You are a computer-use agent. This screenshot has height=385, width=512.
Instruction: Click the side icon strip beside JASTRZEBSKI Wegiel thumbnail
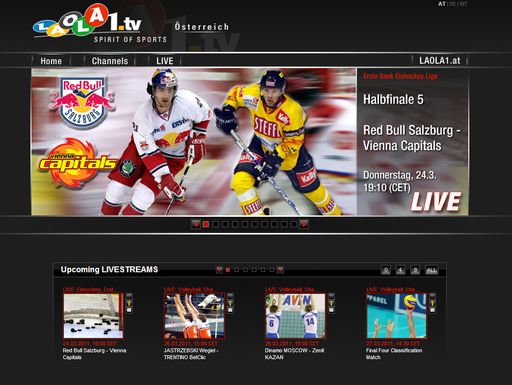click(230, 303)
